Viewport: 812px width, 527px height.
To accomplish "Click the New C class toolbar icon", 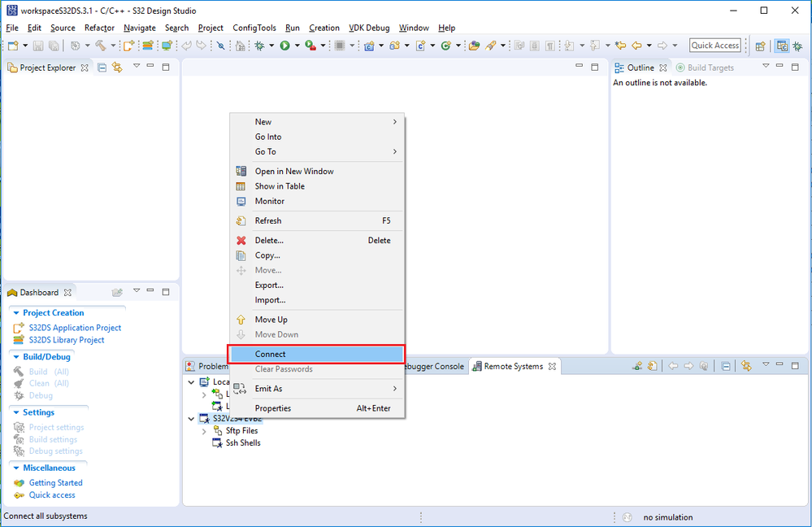I will point(445,46).
